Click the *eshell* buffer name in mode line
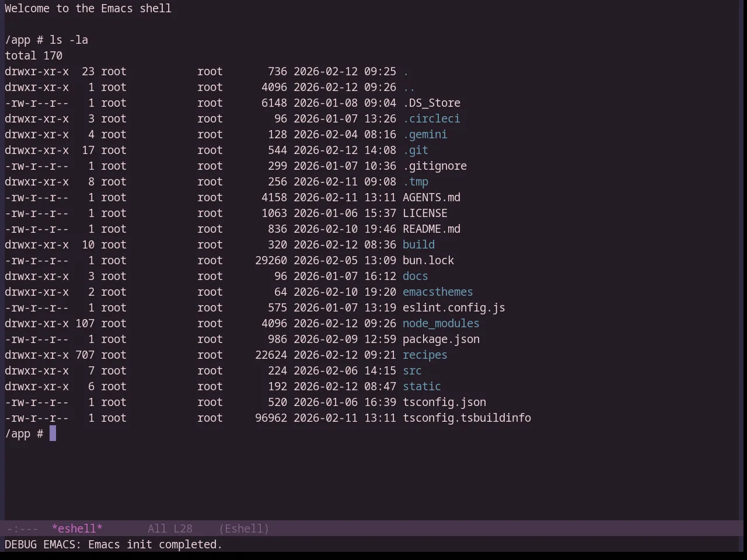The height and width of the screenshot is (560, 747). pos(77,528)
